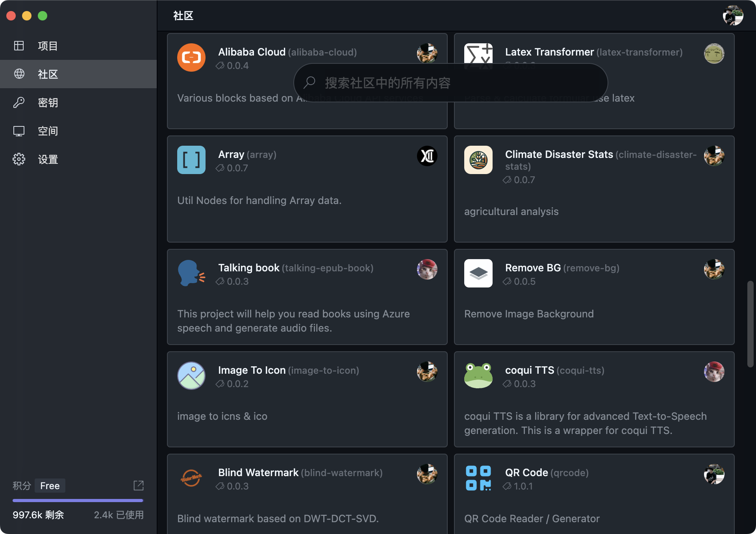The image size is (756, 534).
Task: Click the QR Code package icon
Action: pos(478,478)
